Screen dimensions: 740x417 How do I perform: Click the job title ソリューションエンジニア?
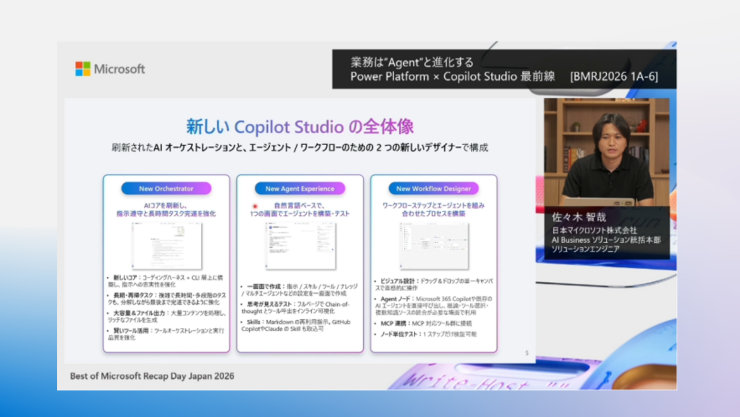(585, 249)
